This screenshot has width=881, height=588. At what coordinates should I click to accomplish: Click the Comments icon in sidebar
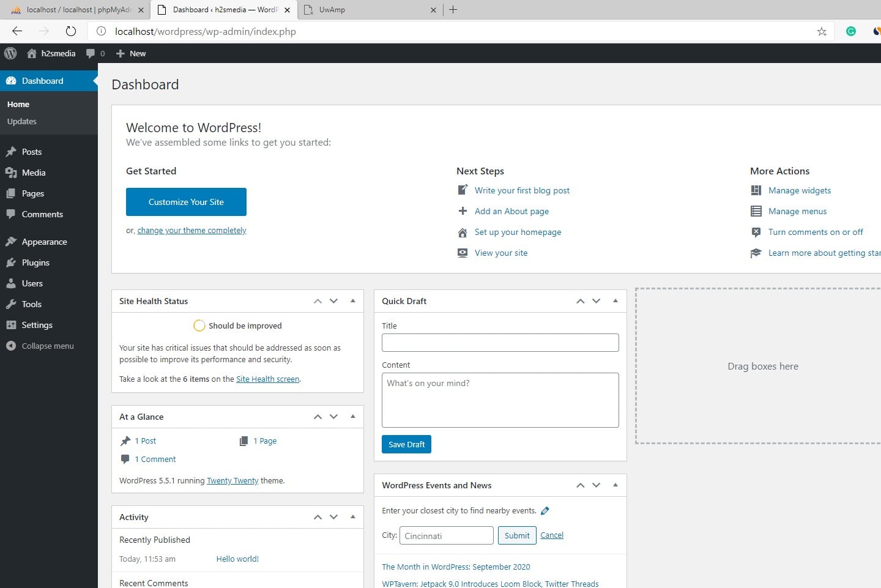coord(11,214)
